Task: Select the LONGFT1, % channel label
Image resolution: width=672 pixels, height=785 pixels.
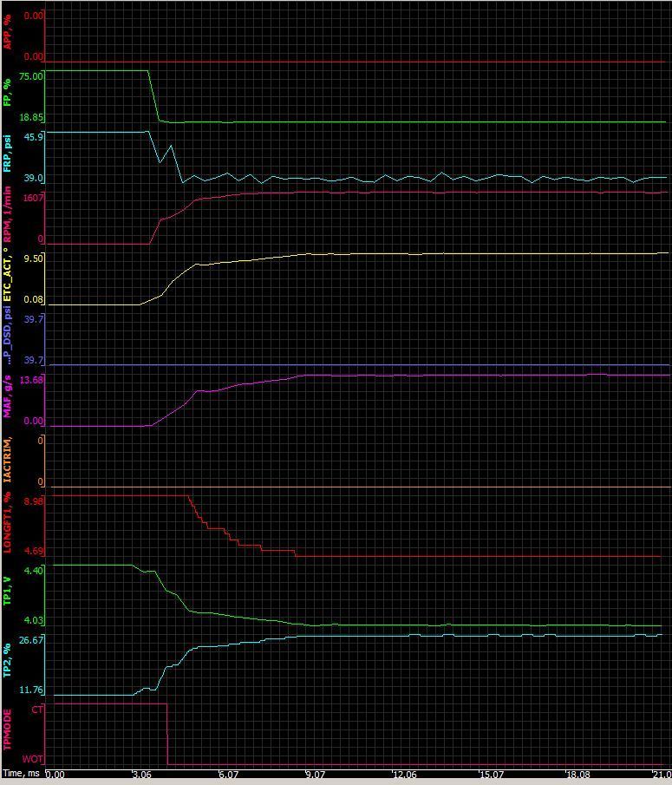Action: 8,523
